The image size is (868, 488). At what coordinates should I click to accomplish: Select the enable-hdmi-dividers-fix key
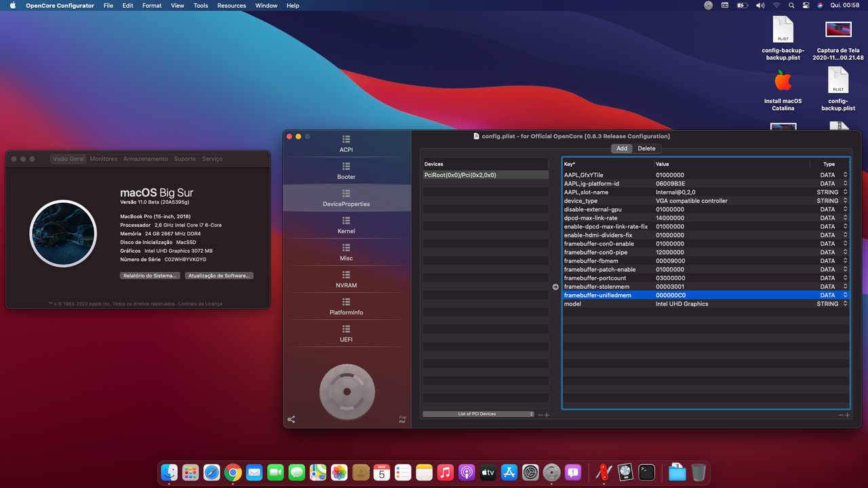click(598, 235)
